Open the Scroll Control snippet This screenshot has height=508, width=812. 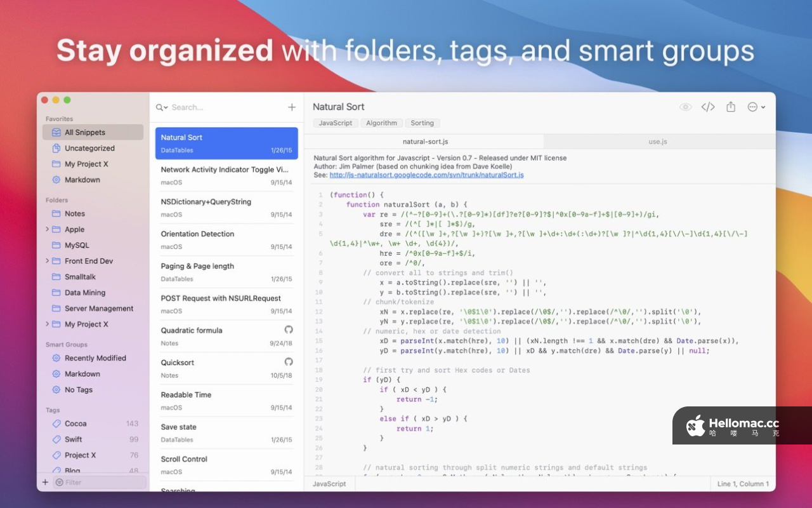coord(226,465)
